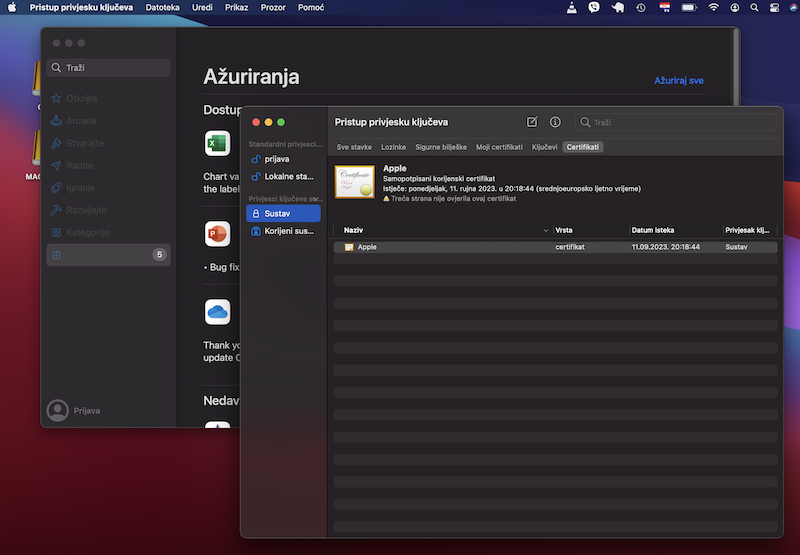
Task: Click the OneDrive app icon in App Store
Action: (217, 312)
